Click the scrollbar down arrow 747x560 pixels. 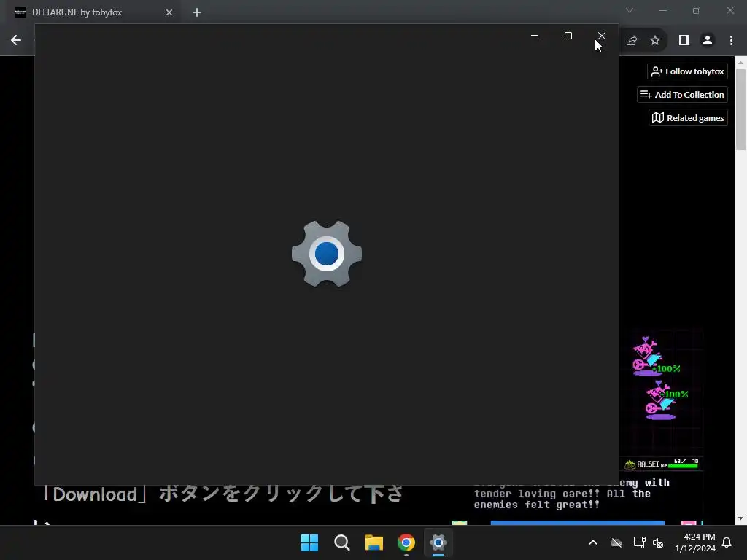(x=740, y=518)
